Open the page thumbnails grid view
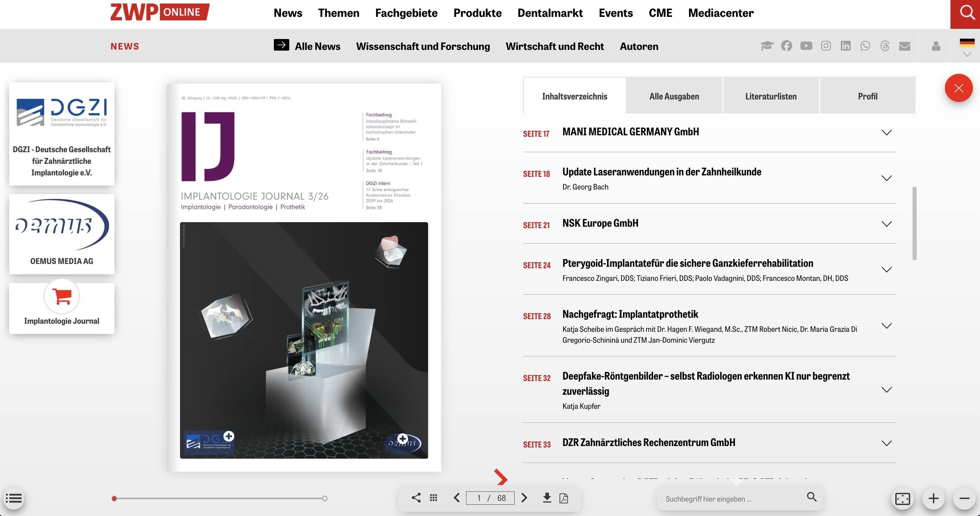Screen dimensions: 980x516 (x=433, y=498)
